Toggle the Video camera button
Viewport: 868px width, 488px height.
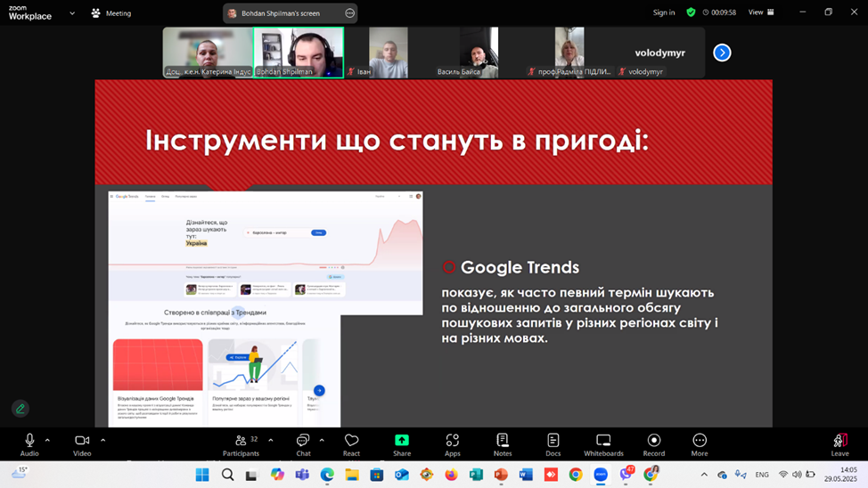tap(82, 441)
